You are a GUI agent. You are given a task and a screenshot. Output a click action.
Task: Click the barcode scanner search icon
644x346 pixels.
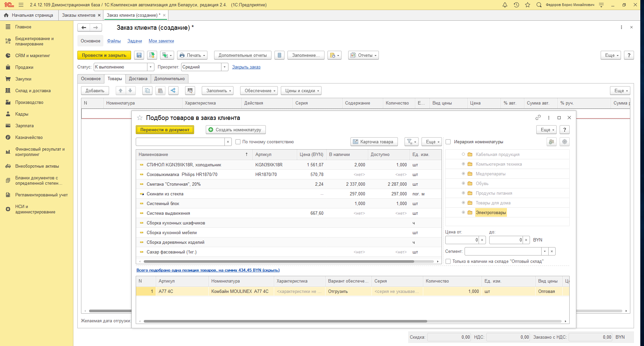tap(190, 91)
